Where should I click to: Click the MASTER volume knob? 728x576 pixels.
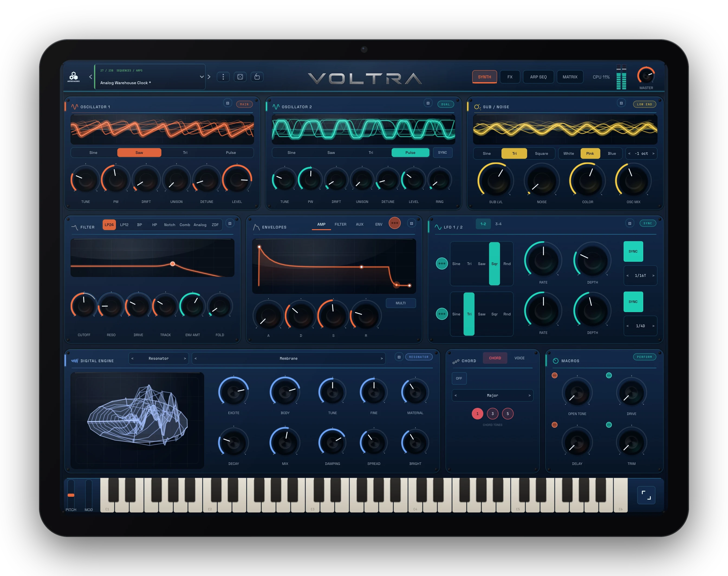(x=646, y=76)
